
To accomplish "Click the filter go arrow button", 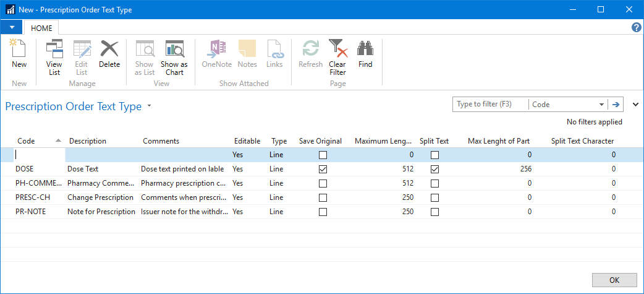I will [616, 105].
